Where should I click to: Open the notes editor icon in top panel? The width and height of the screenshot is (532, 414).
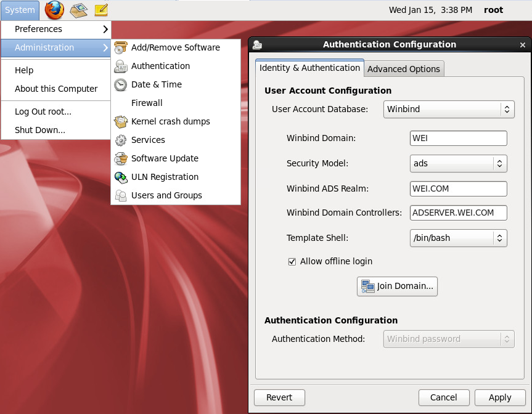click(101, 10)
